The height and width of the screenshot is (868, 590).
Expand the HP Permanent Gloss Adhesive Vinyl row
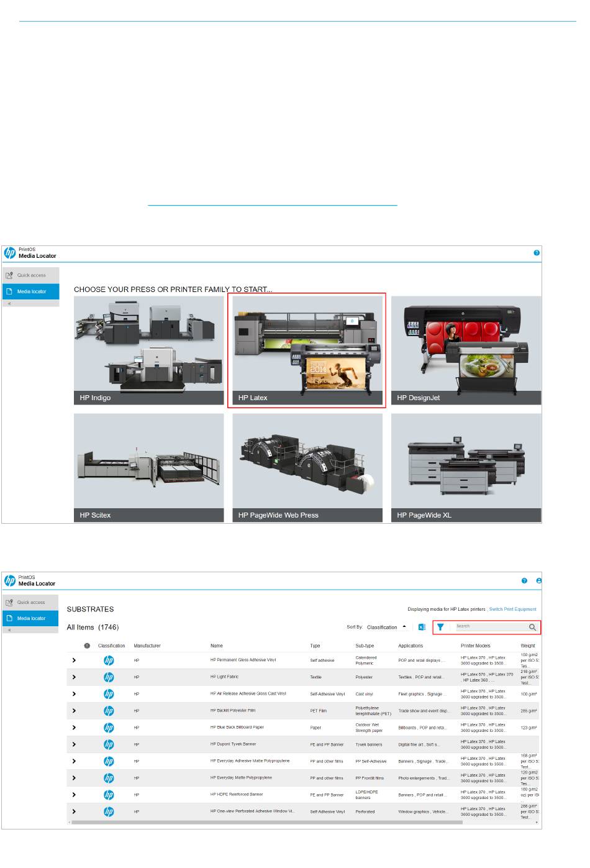(74, 660)
